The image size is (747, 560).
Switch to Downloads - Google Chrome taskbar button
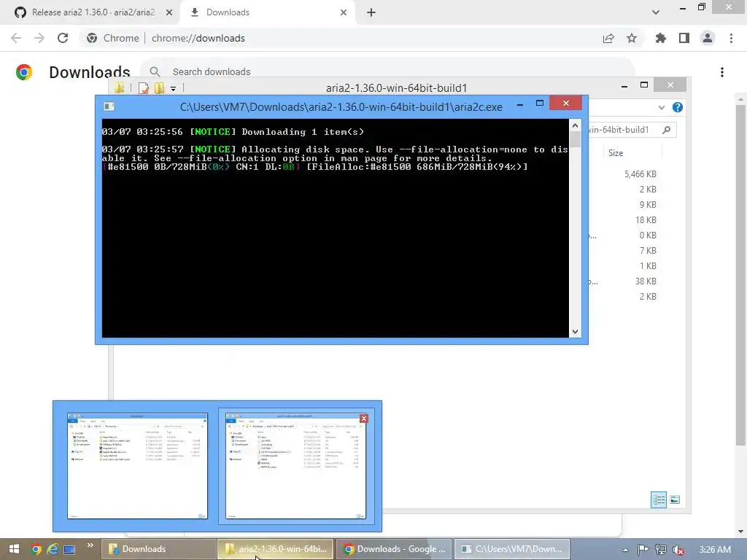click(x=394, y=549)
